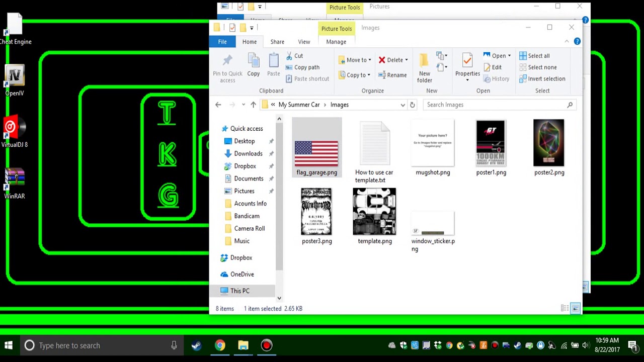The width and height of the screenshot is (644, 362).
Task: Open the Copy to dropdown
Action: (355, 75)
